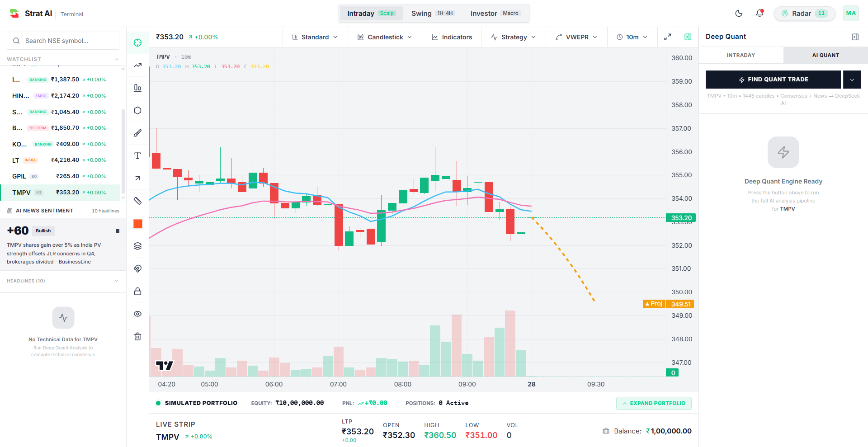Viewport: 868px width, 447px height.
Task: Expand chart to fullscreen
Action: click(x=667, y=37)
